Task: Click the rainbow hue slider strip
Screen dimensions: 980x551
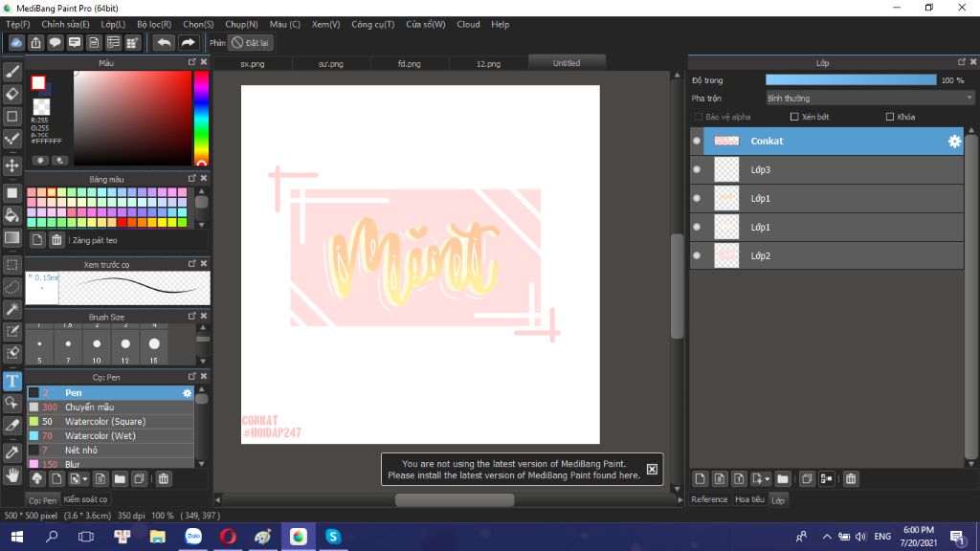Action: [x=201, y=118]
